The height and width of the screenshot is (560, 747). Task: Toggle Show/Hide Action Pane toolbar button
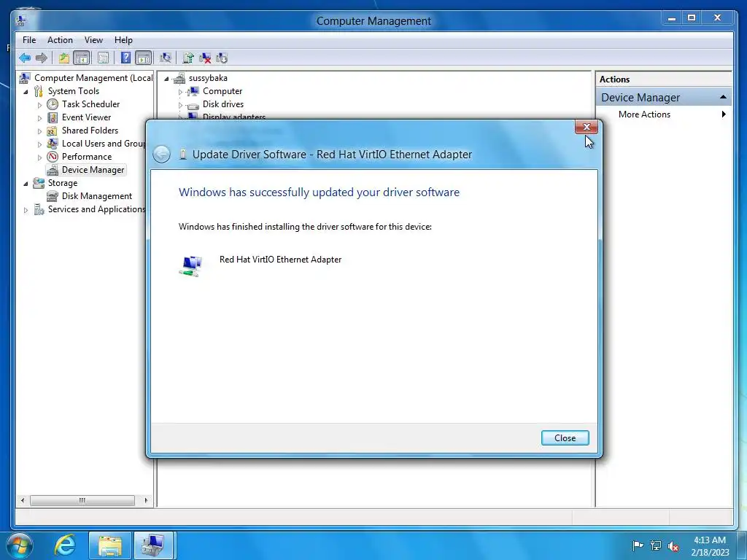[144, 58]
